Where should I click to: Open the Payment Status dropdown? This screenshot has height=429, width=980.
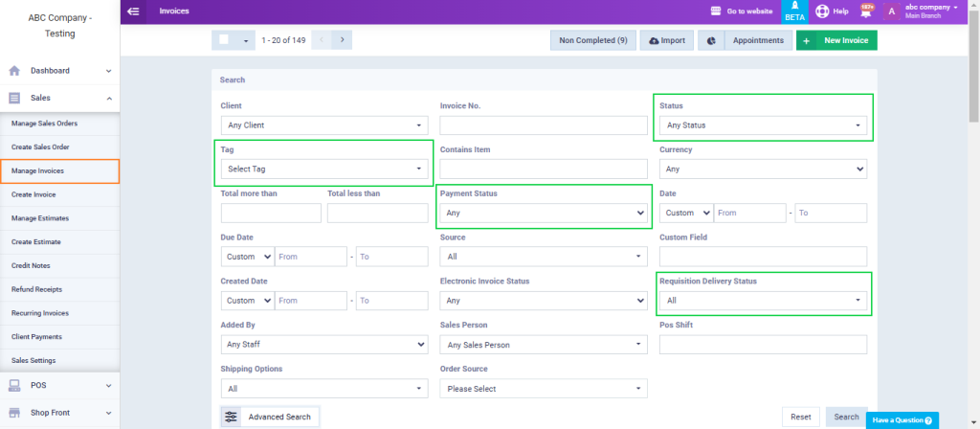click(544, 213)
